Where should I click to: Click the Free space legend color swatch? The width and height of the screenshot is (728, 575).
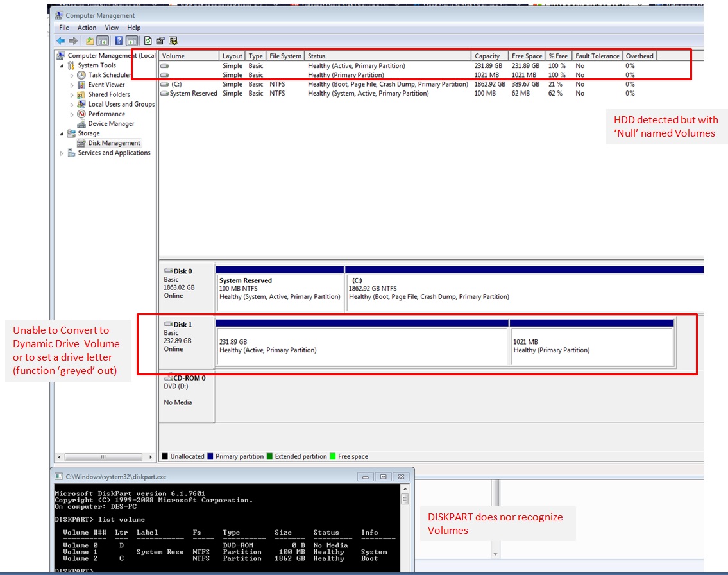tap(332, 456)
